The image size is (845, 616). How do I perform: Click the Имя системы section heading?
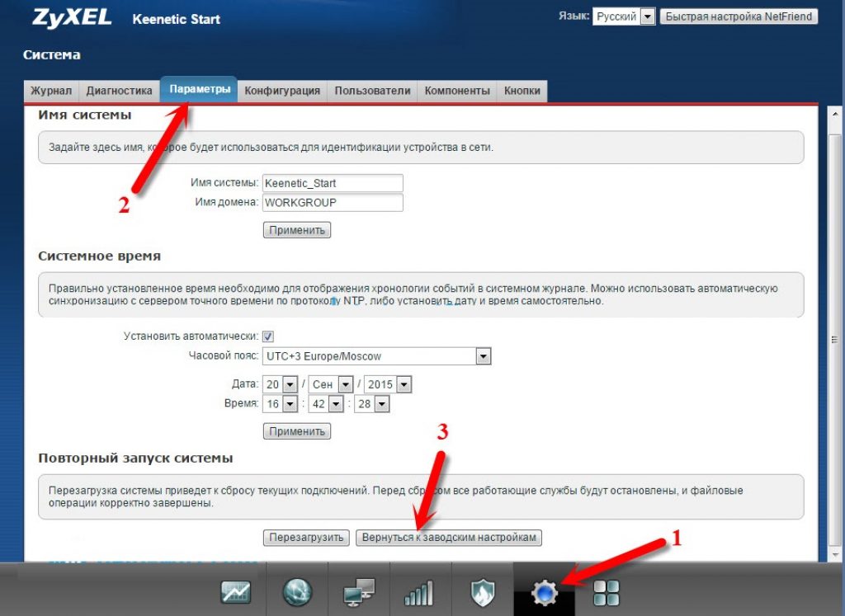(85, 115)
